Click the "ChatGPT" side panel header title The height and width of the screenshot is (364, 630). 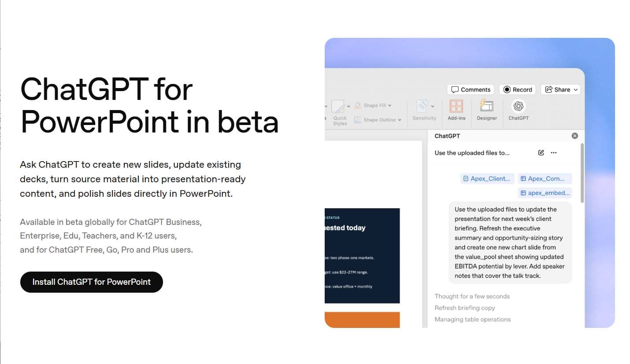click(447, 136)
